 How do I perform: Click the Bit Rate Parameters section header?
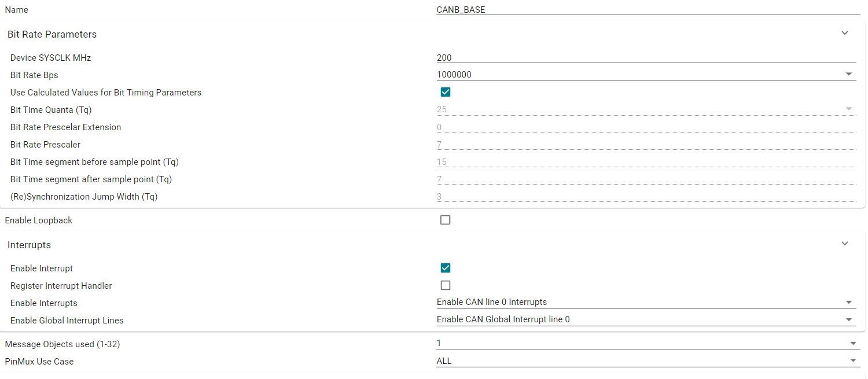point(52,34)
